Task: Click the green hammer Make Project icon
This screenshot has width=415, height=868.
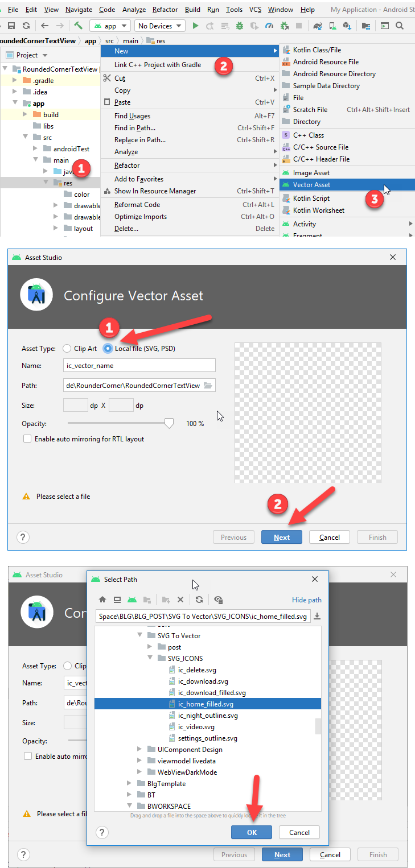Action: (x=78, y=26)
